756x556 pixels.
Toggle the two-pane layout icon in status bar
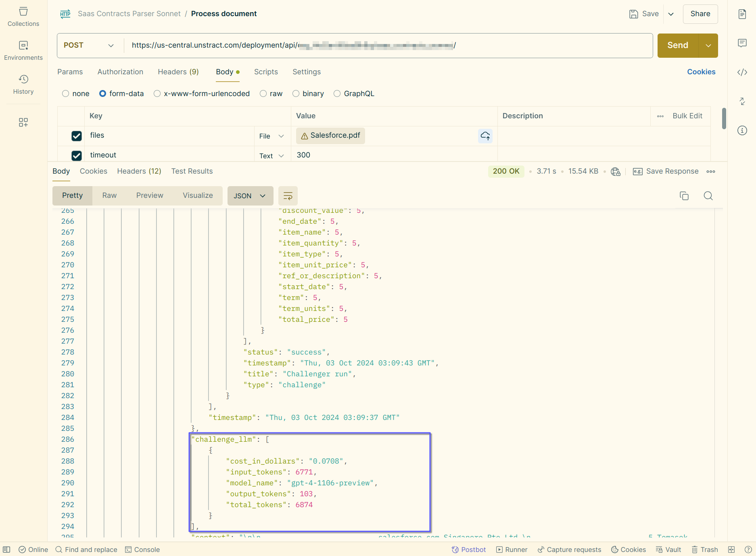coord(731,550)
